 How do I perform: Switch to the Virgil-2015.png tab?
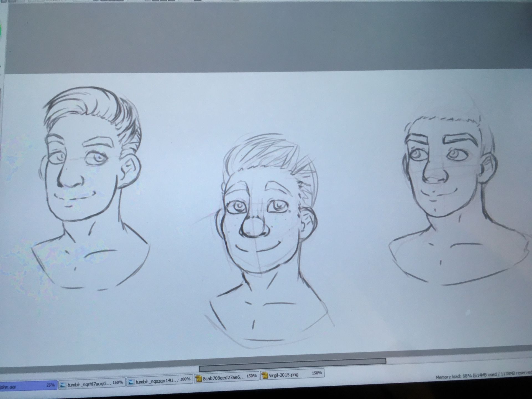(284, 375)
